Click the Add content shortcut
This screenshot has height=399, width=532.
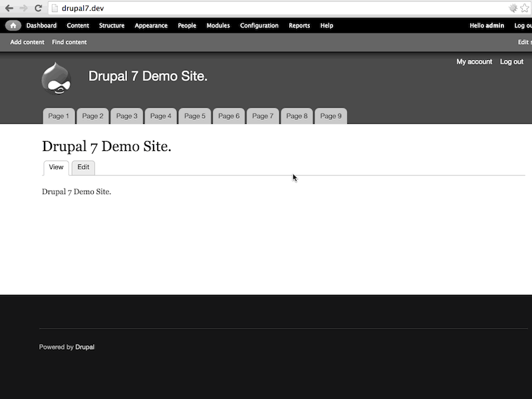[x=26, y=41]
